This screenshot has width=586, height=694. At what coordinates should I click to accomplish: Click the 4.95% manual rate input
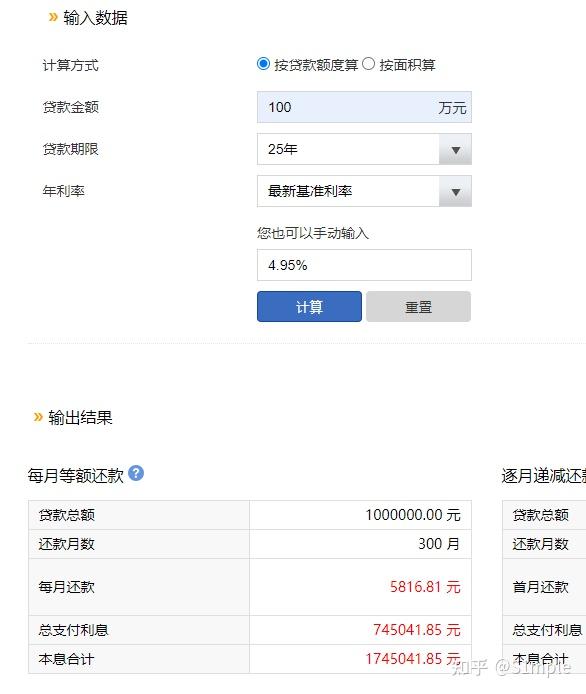pyautogui.click(x=364, y=265)
